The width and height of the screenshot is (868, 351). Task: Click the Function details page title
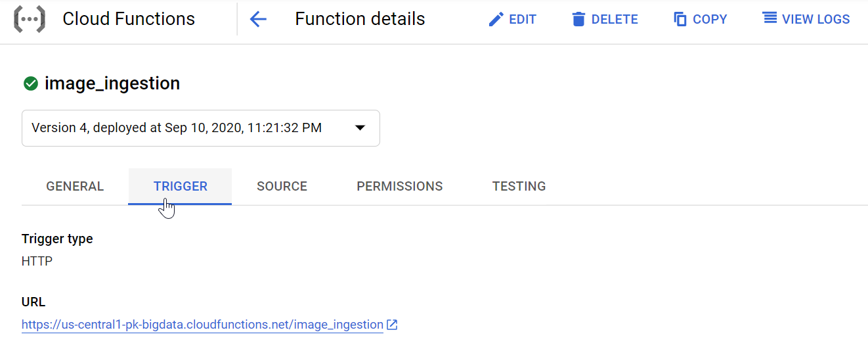[x=360, y=19]
